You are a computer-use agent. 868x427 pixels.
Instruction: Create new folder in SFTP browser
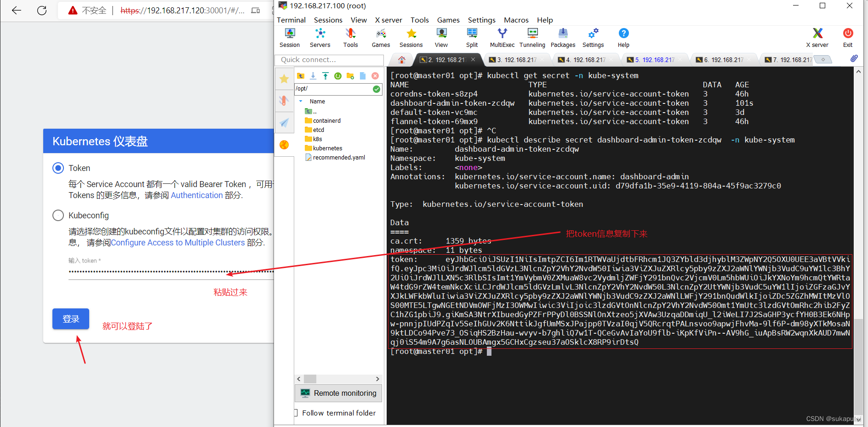350,76
